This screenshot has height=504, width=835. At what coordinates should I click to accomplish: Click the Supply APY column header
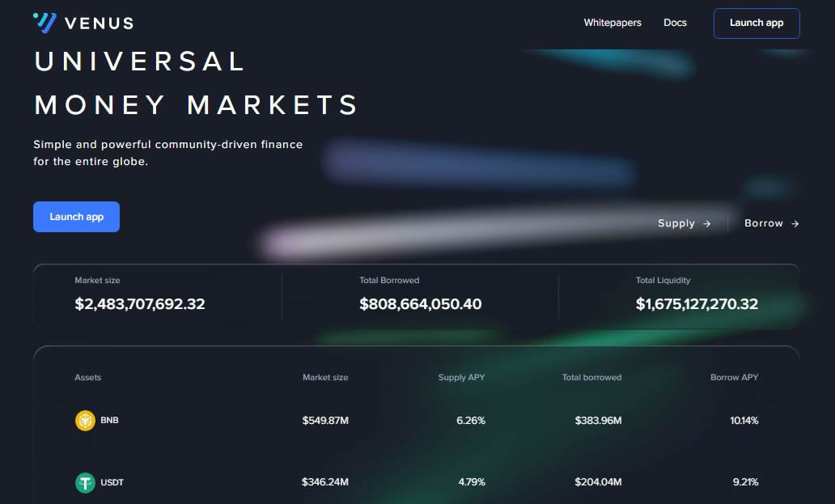(461, 377)
